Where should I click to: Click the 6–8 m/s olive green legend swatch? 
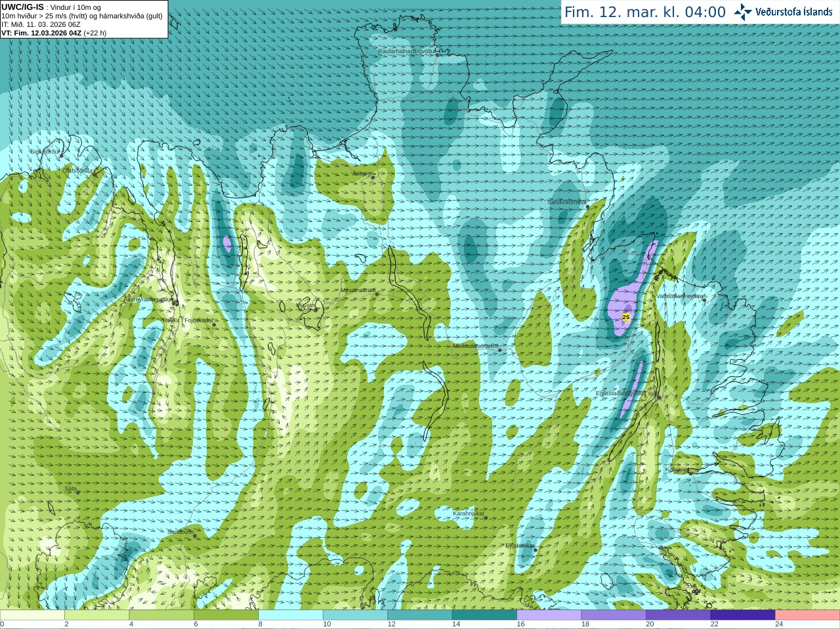[x=226, y=615]
